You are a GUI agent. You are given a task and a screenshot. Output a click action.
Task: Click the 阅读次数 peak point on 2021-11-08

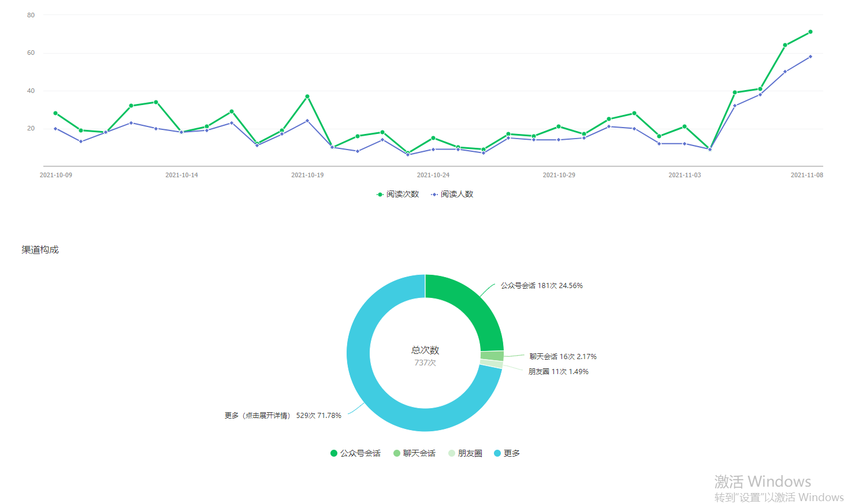(x=810, y=32)
